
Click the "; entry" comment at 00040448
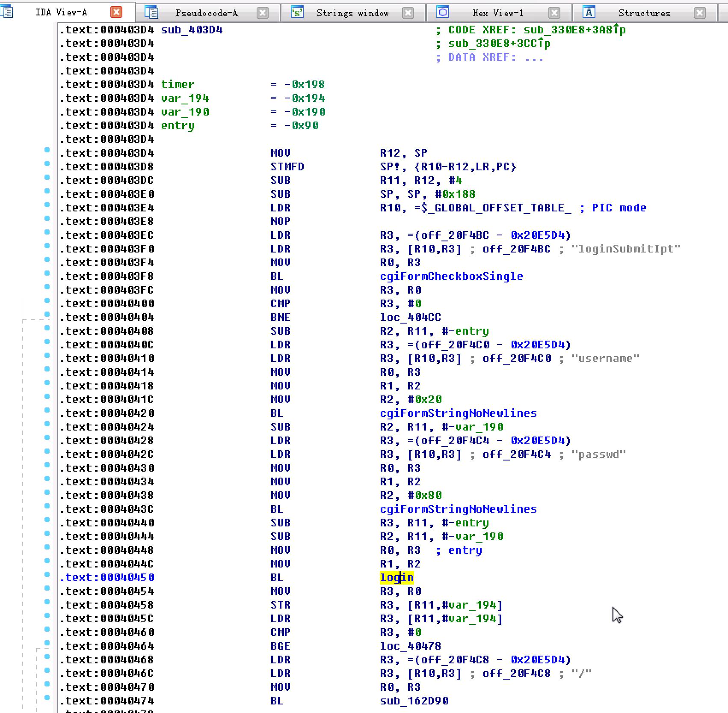tap(459, 550)
